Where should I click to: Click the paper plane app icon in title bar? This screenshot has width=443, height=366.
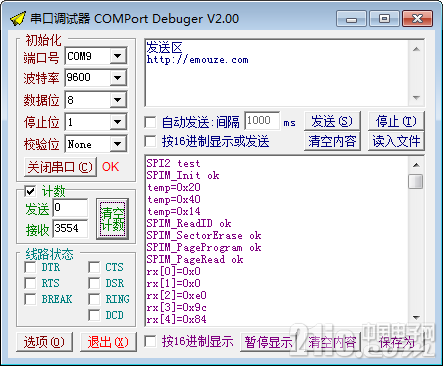coord(18,18)
